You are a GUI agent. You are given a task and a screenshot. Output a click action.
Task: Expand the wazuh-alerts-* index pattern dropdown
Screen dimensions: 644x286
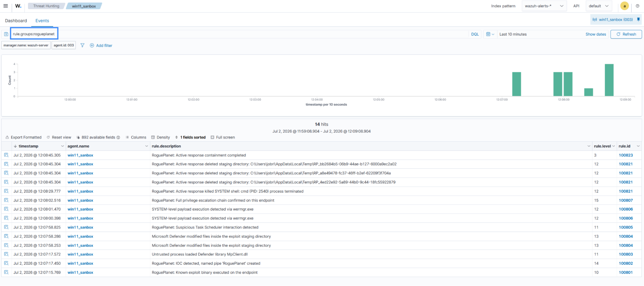point(544,6)
